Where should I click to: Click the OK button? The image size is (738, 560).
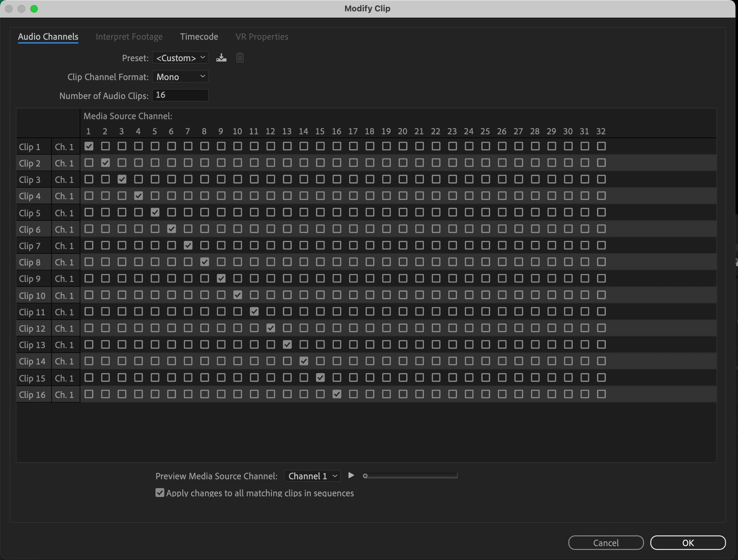pos(688,543)
